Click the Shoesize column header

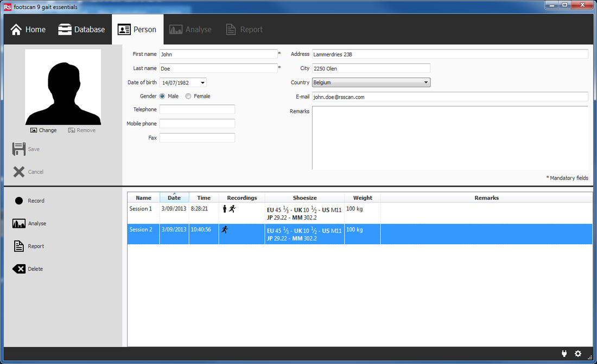pos(304,197)
